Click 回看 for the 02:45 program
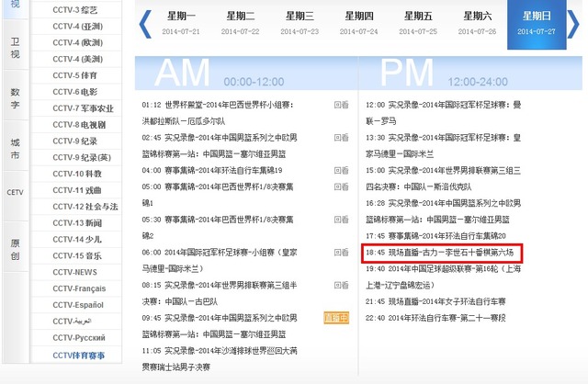588x384 pixels. point(341,138)
